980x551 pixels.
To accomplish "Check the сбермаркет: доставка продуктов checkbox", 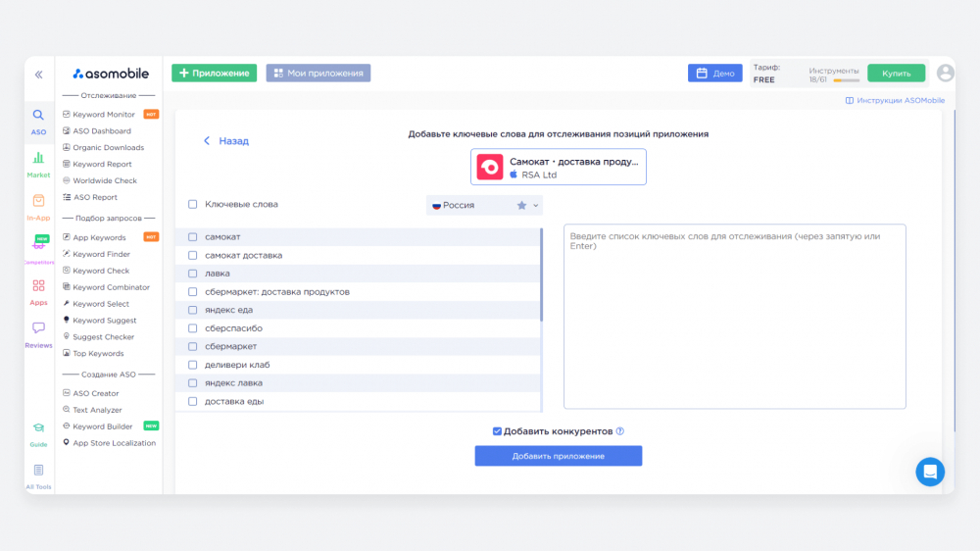I will coord(192,291).
